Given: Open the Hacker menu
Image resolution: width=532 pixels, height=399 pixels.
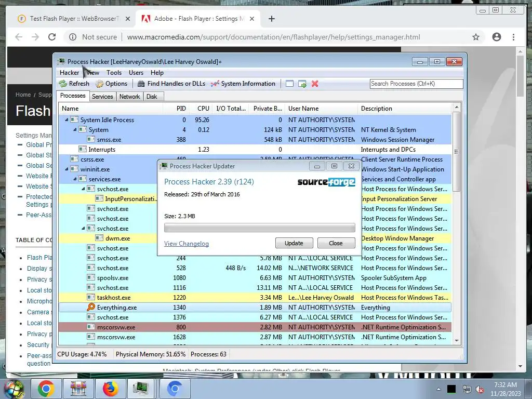Looking at the screenshot, I should point(69,73).
